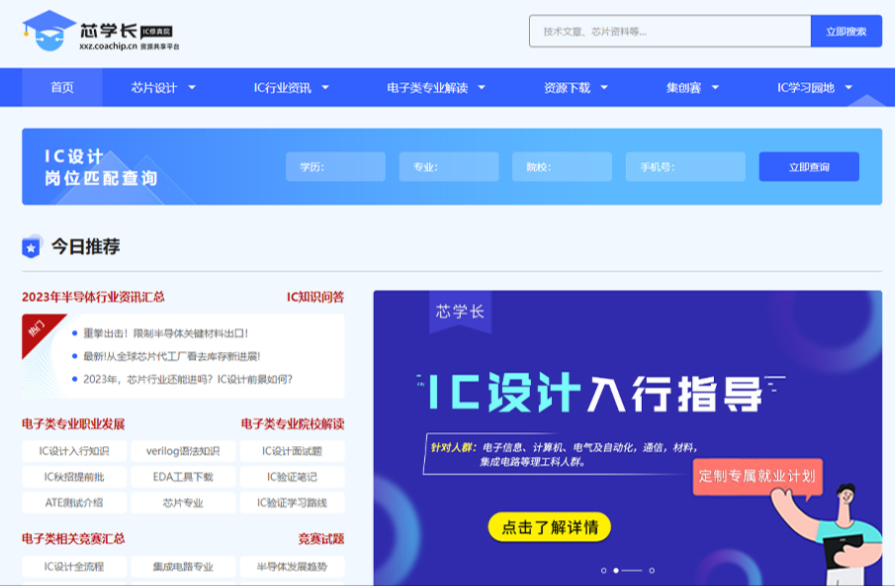
Task: Open the 电子类专业职业发展 heading link
Action: point(73,424)
